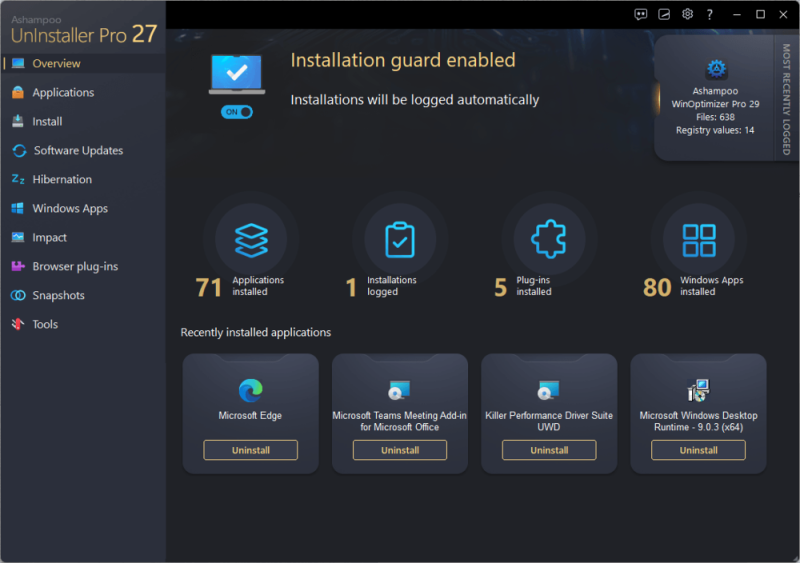Click the Most Recently Logged side tab

pos(786,99)
